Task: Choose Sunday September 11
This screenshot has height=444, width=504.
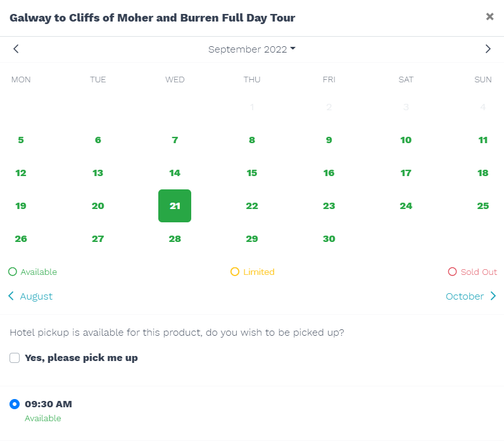Action: pos(482,140)
